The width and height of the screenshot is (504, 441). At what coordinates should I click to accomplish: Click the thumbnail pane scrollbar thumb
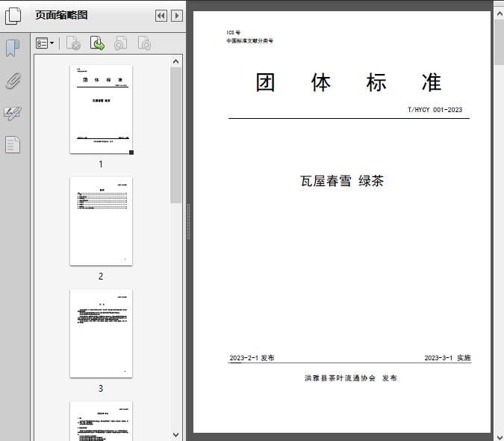[175, 135]
